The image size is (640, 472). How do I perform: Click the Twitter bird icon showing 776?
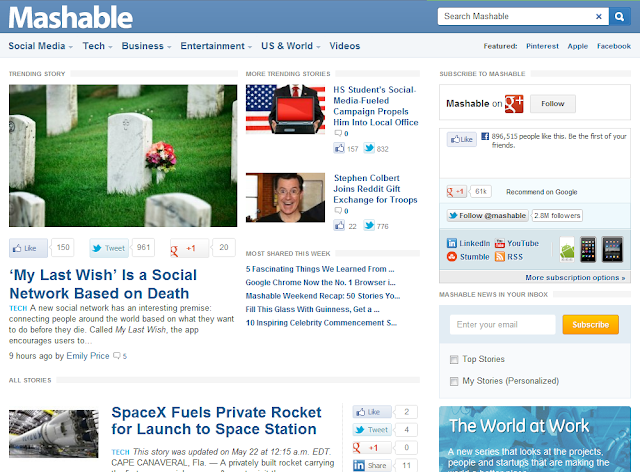(x=369, y=225)
